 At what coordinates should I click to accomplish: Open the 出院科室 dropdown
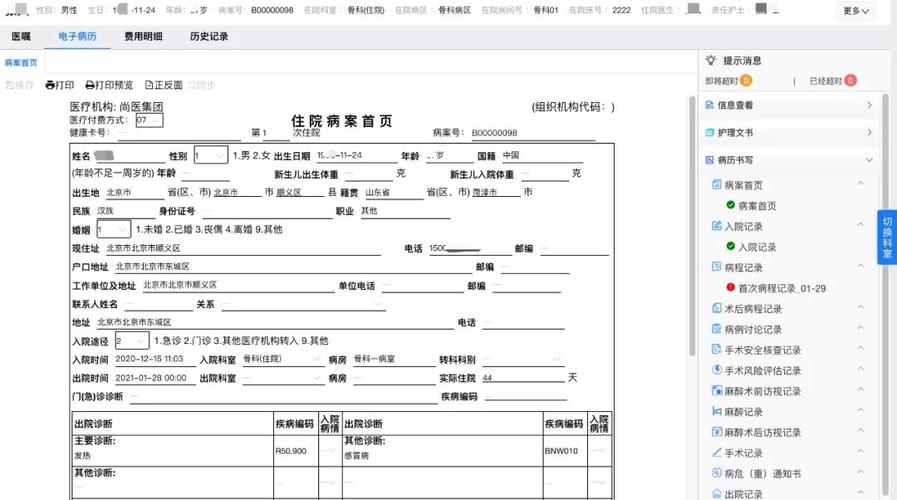click(x=282, y=378)
